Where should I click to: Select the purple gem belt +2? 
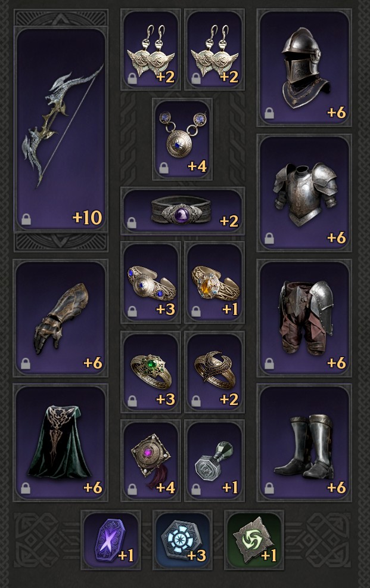point(182,211)
